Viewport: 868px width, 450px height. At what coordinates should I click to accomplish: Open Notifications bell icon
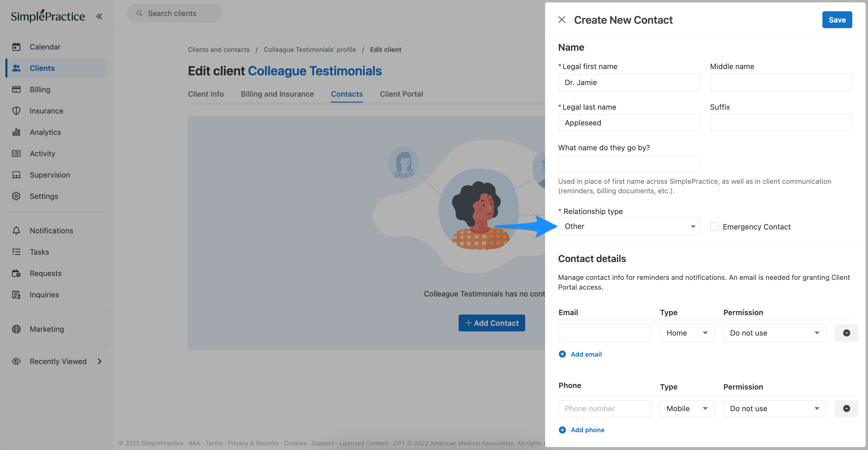pyautogui.click(x=16, y=231)
